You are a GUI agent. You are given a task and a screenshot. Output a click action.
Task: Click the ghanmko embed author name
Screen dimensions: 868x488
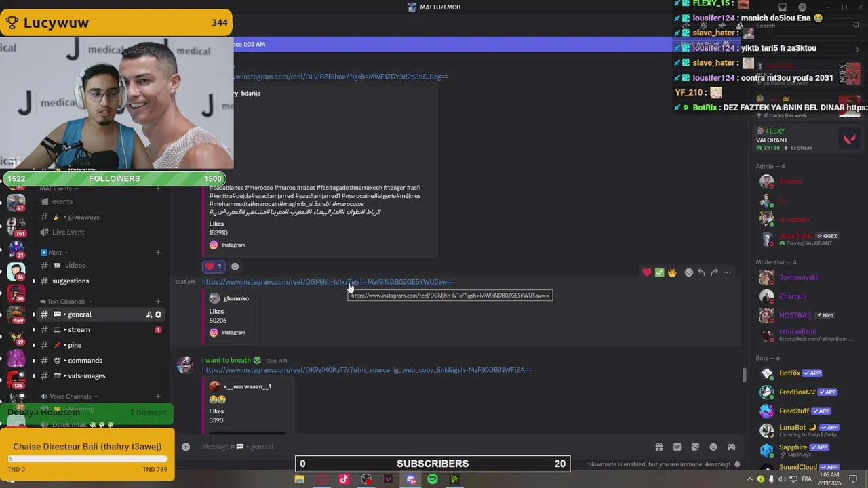coord(236,298)
